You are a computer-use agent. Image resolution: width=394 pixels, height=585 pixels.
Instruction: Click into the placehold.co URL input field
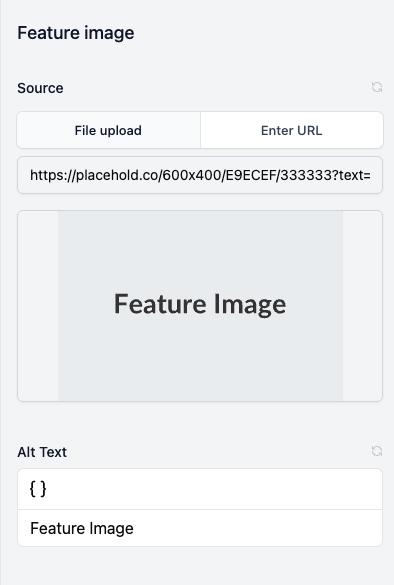click(200, 175)
